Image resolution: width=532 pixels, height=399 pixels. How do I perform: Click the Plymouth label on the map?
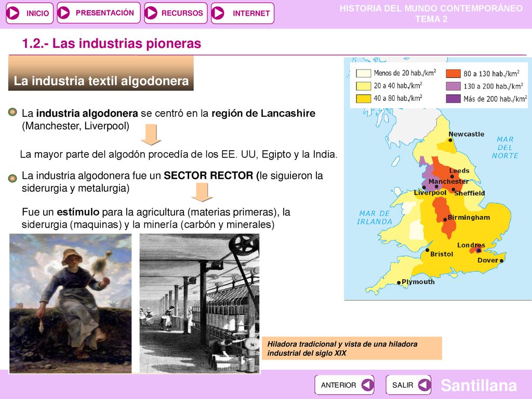pyautogui.click(x=418, y=282)
